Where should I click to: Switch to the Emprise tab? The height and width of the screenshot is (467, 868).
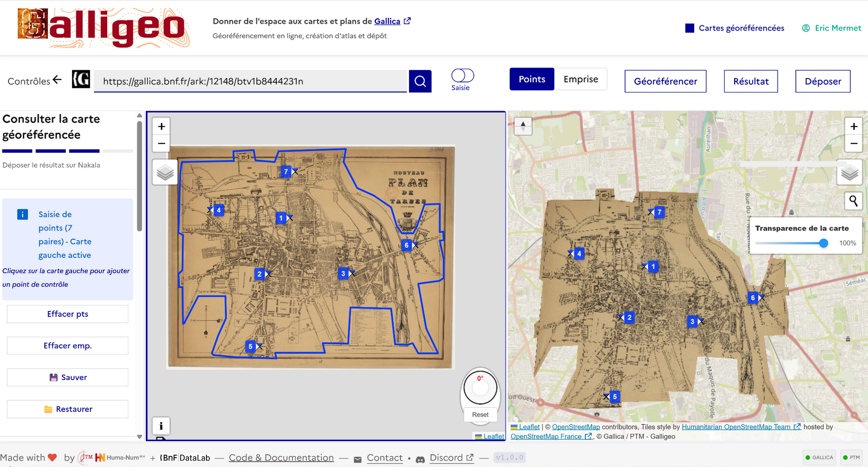click(x=580, y=79)
